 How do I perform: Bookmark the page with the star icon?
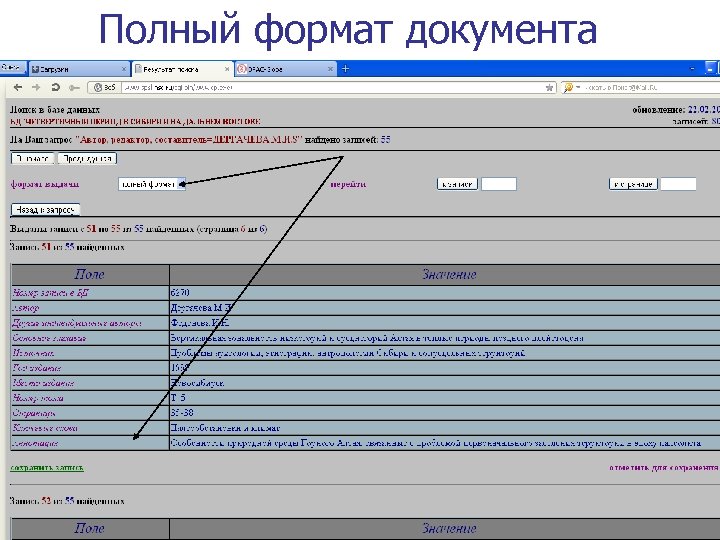549,87
